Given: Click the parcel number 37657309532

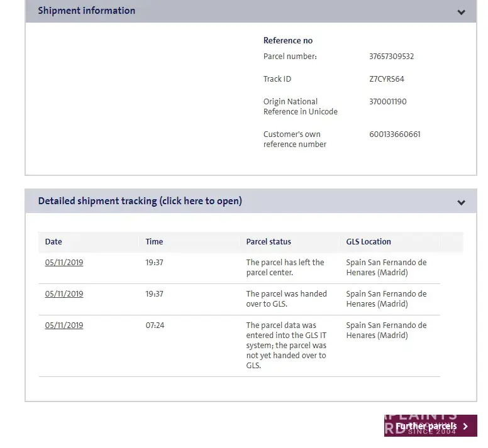Looking at the screenshot, I should pos(391,57).
